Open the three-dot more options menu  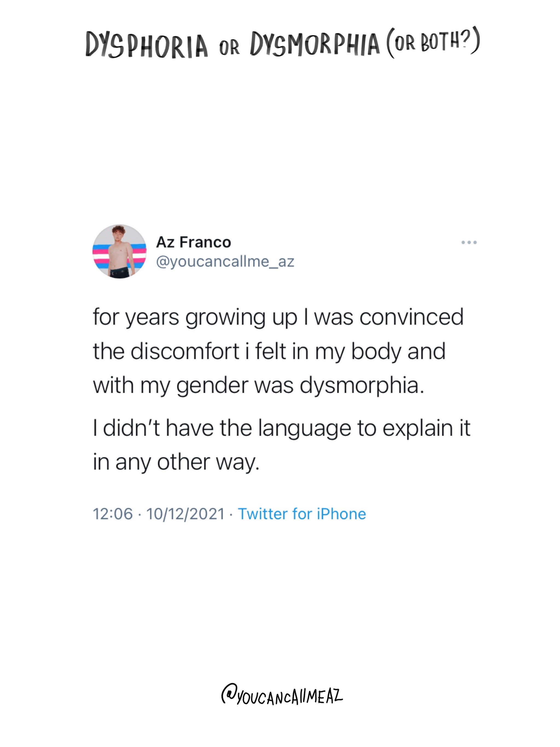[469, 243]
